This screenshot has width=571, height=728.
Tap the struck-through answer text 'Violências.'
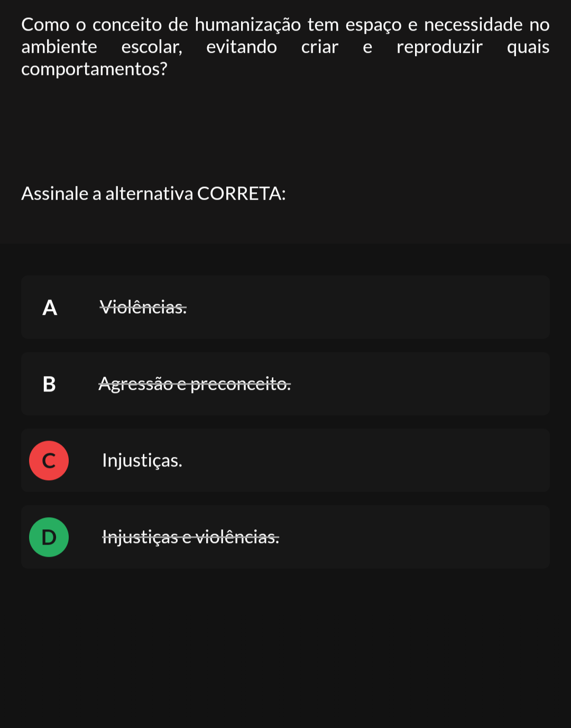click(x=143, y=306)
